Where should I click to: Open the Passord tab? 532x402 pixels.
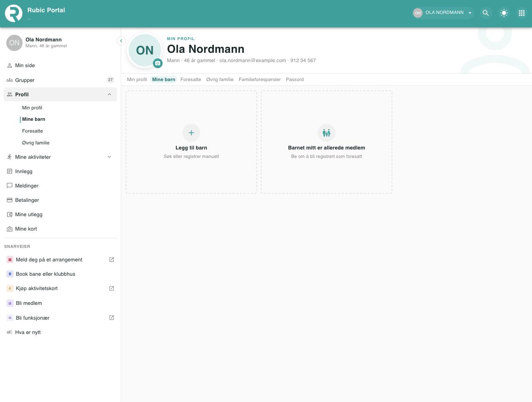pos(295,79)
